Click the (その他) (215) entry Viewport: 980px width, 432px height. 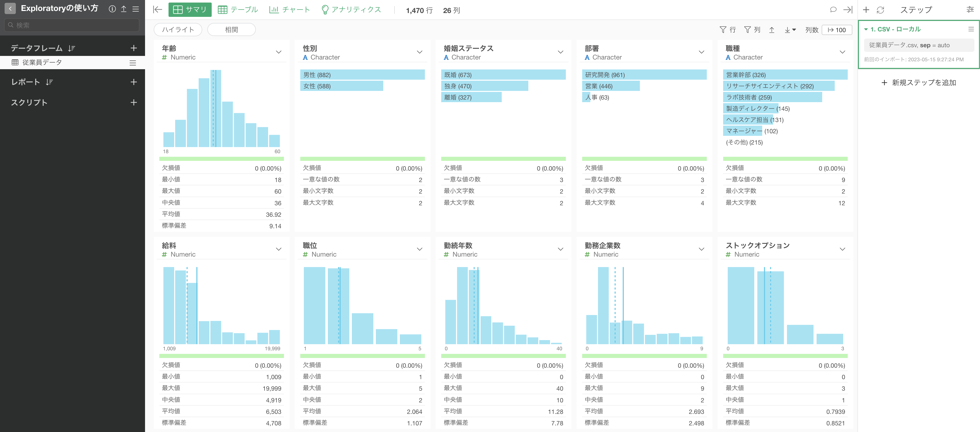744,143
